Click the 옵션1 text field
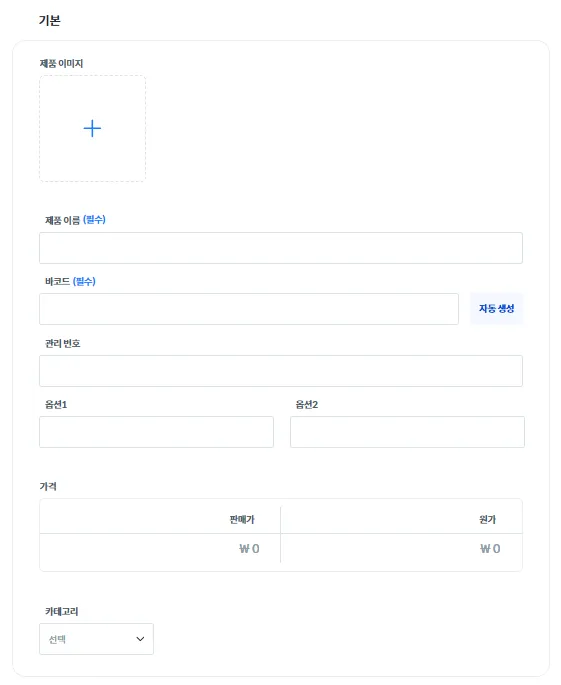 [x=156, y=432]
